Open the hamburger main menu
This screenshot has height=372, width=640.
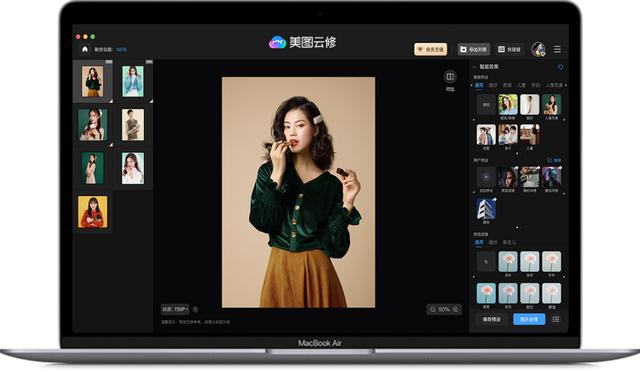(557, 49)
